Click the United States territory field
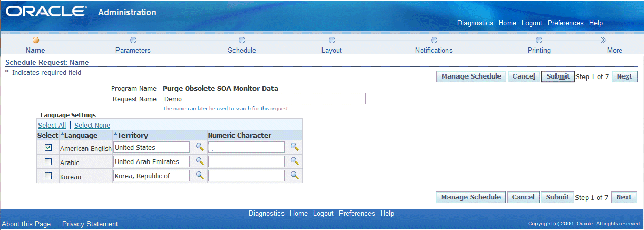The height and width of the screenshot is (230, 644). tap(151, 147)
